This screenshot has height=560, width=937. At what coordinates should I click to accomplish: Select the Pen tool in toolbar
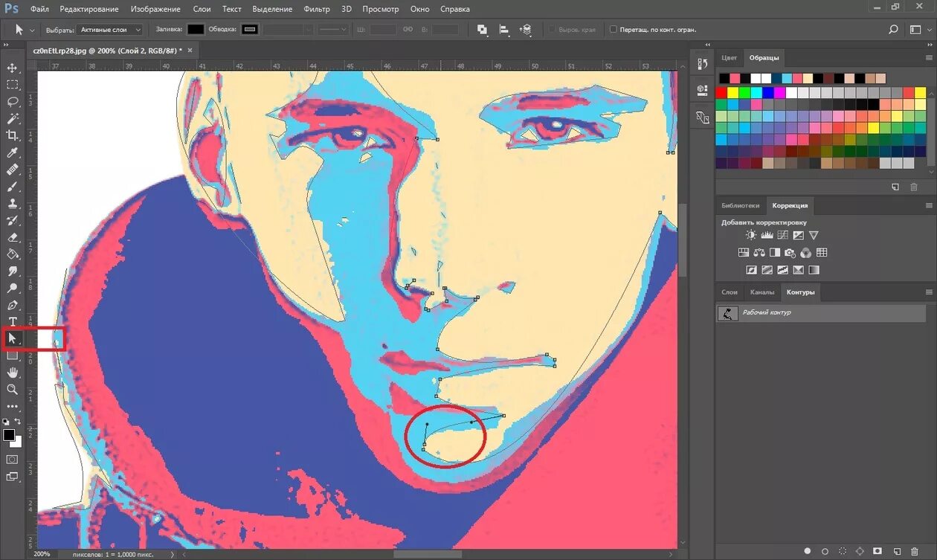12,305
